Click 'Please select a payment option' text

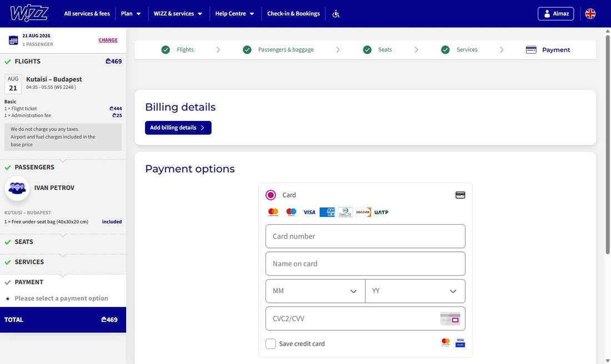coord(61,299)
